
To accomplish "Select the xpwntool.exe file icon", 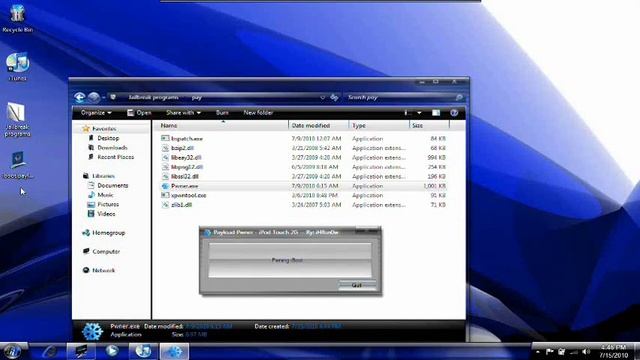I will click(165, 195).
